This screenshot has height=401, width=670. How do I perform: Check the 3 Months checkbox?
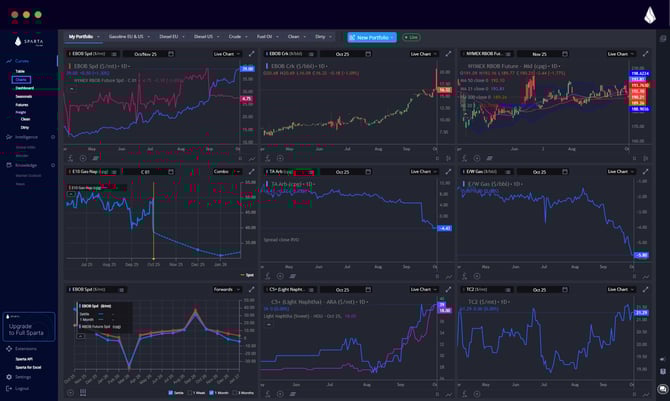(236, 393)
